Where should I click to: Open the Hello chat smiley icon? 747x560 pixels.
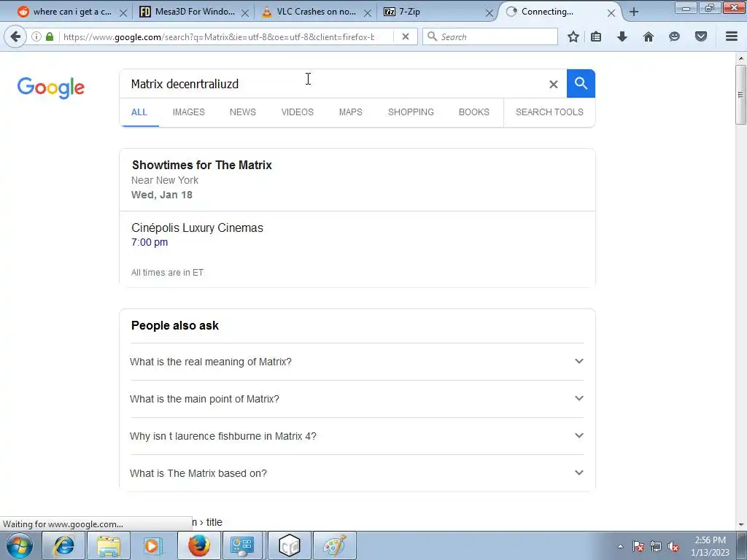click(674, 36)
